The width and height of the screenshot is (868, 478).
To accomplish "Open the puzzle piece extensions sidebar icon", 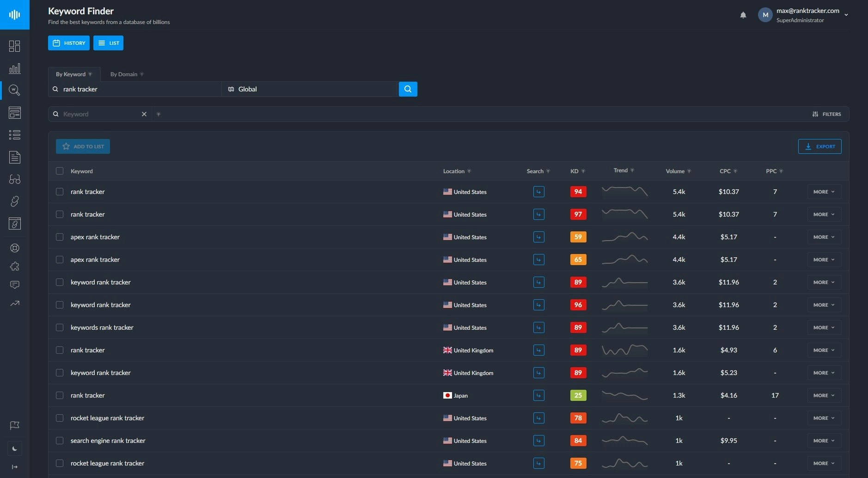I will pos(15,266).
